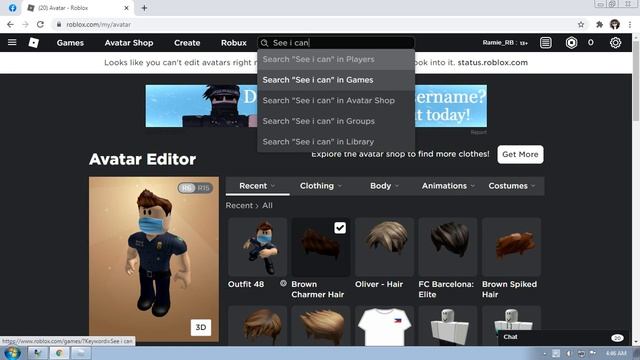The height and width of the screenshot is (360, 640).
Task: Click the search magnifier icon
Action: [x=264, y=43]
